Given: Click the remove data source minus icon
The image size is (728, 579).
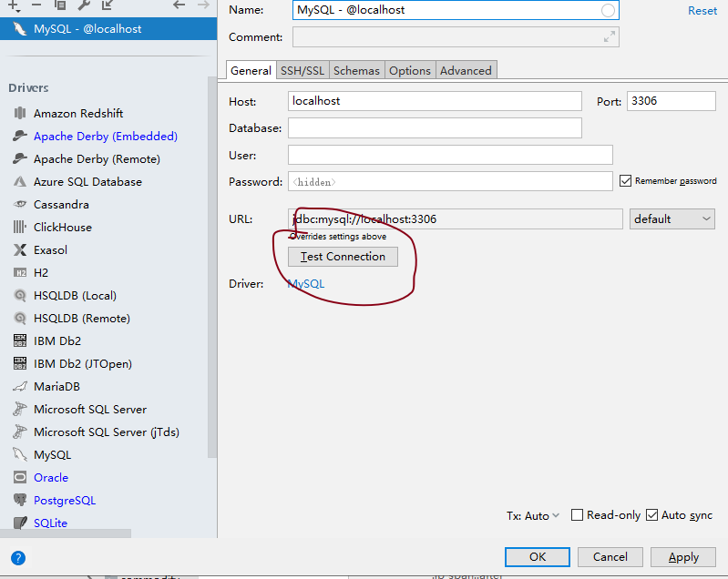Looking at the screenshot, I should click(36, 5).
